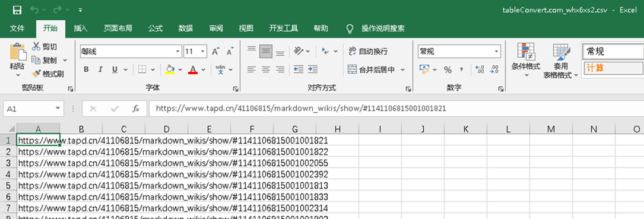Toggle bold formatting

[86, 69]
